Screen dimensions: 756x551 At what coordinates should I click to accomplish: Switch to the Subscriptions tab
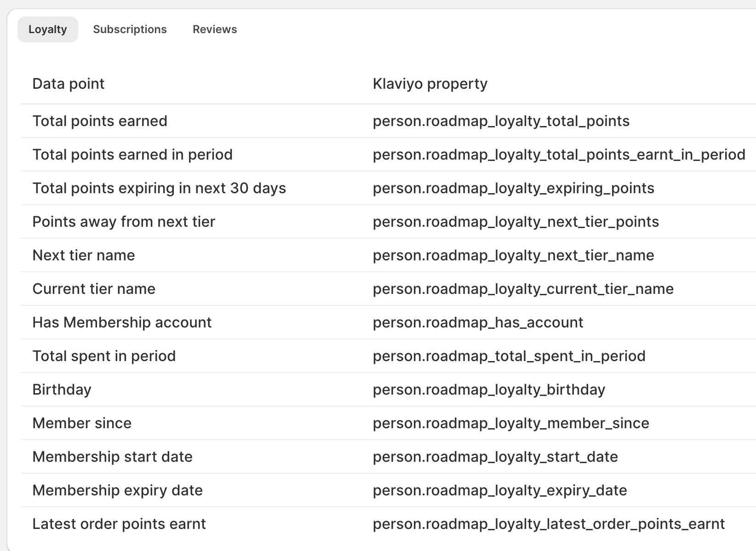coord(130,29)
